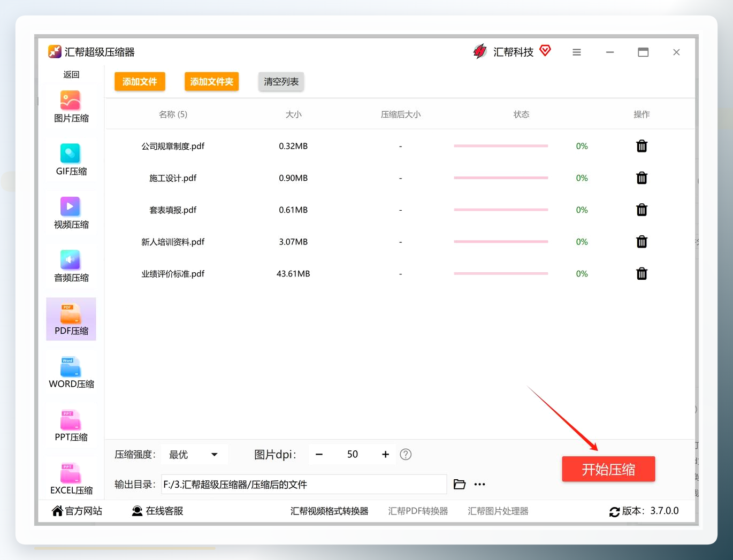This screenshot has height=560, width=733.
Task: Delete 业绩评价标准.pdf with its trash icon
Action: pos(642,274)
